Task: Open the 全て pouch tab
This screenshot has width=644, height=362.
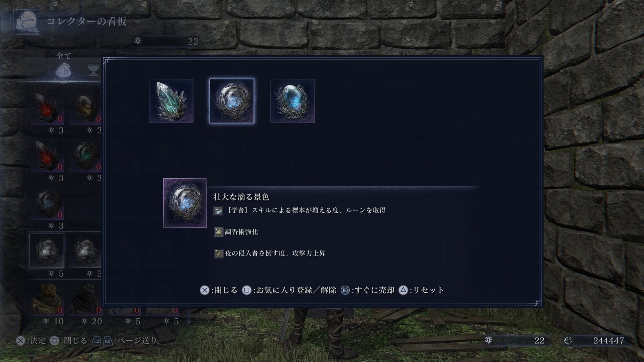Action: click(x=63, y=70)
